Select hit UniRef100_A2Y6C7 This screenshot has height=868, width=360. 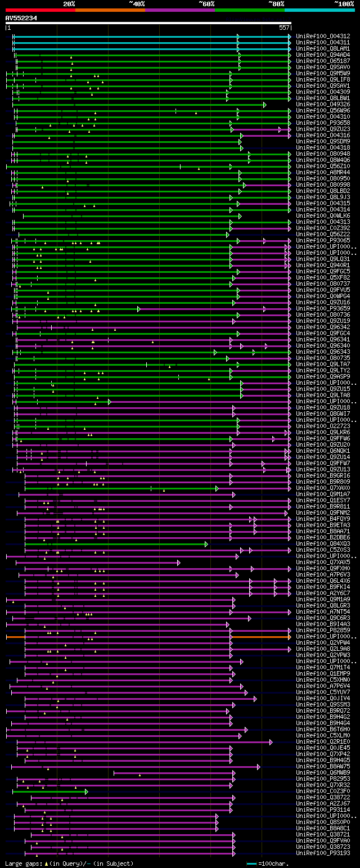pos(323,593)
